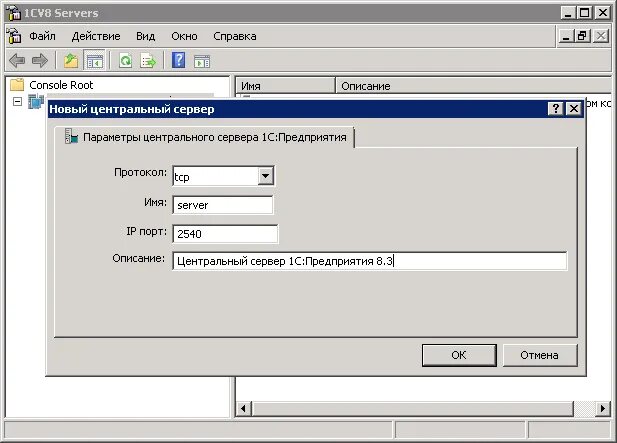Click the Console Root folder icon
The image size is (617, 443).
pos(17,85)
